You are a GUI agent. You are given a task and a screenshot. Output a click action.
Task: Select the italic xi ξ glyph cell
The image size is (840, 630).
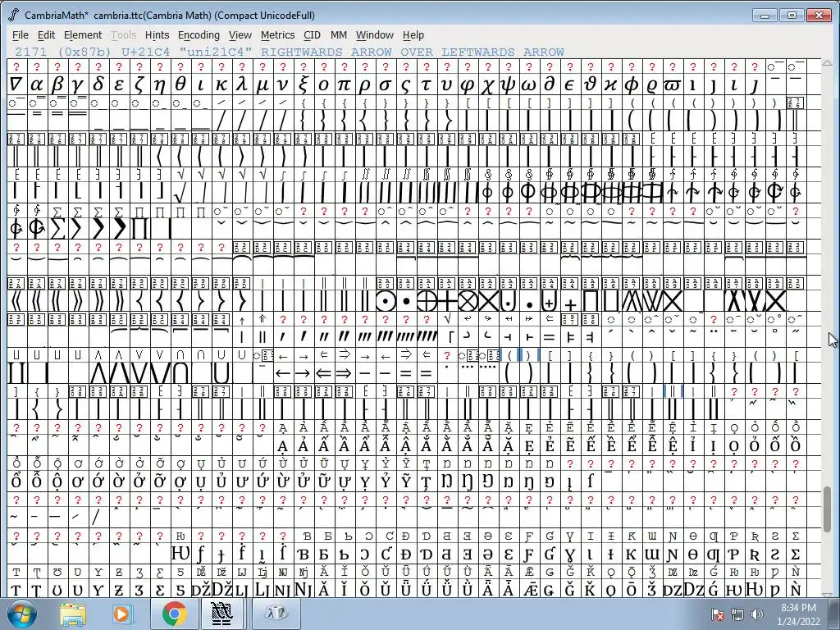304,84
